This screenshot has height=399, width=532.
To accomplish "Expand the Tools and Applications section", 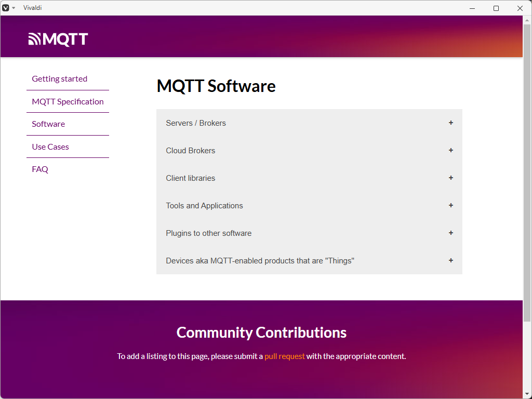I will pos(309,205).
